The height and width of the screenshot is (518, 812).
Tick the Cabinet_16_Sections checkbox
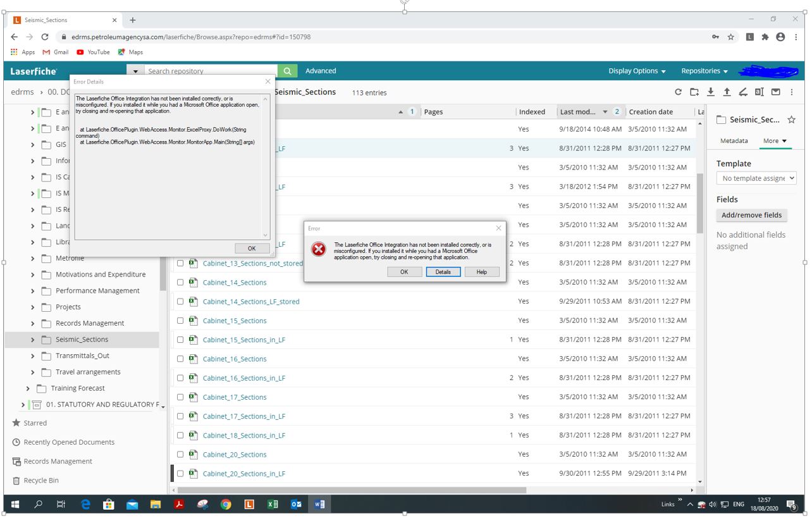coord(180,359)
